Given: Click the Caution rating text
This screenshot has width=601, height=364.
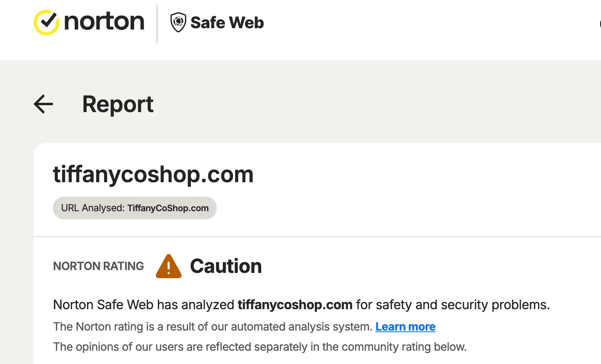Looking at the screenshot, I should click(226, 266).
